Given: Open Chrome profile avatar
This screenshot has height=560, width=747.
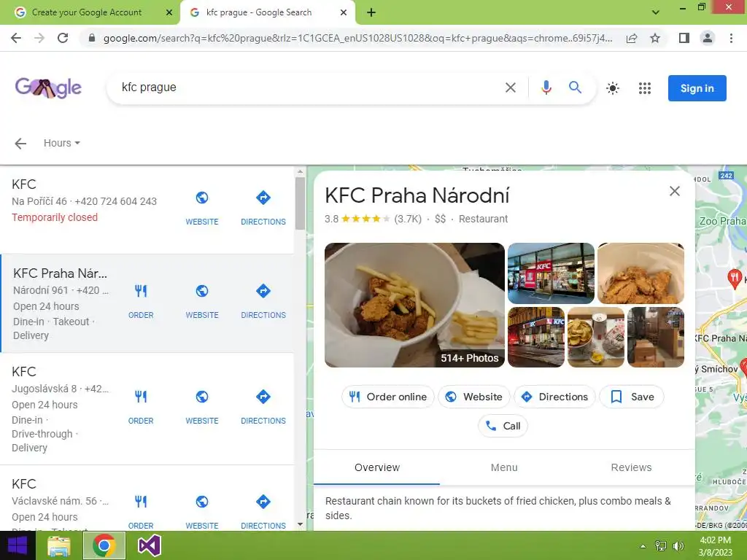Looking at the screenshot, I should click(708, 38).
